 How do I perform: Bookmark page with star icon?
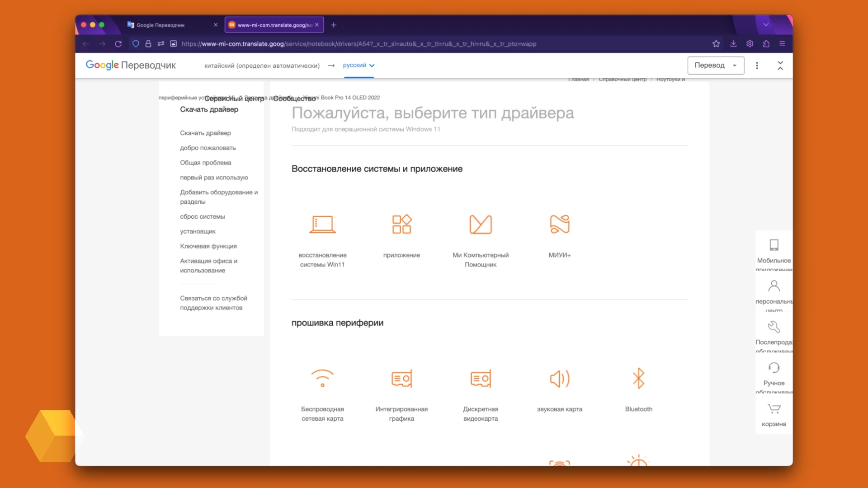(716, 44)
